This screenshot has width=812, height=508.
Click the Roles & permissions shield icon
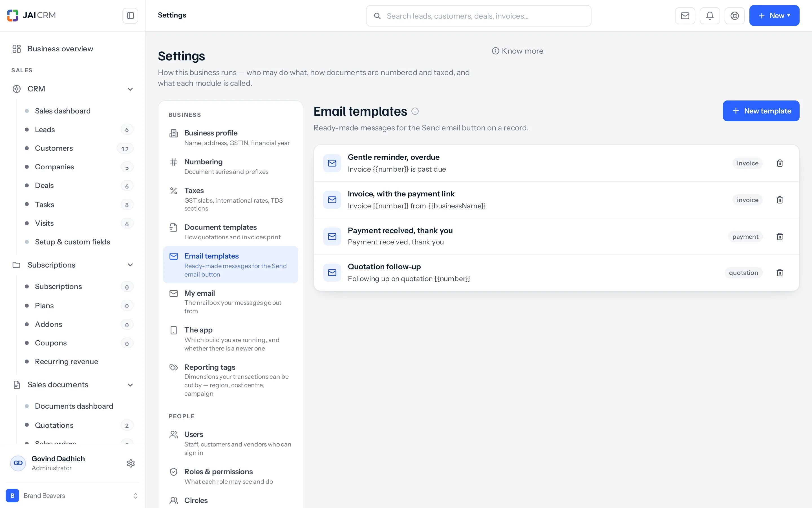[x=173, y=472]
